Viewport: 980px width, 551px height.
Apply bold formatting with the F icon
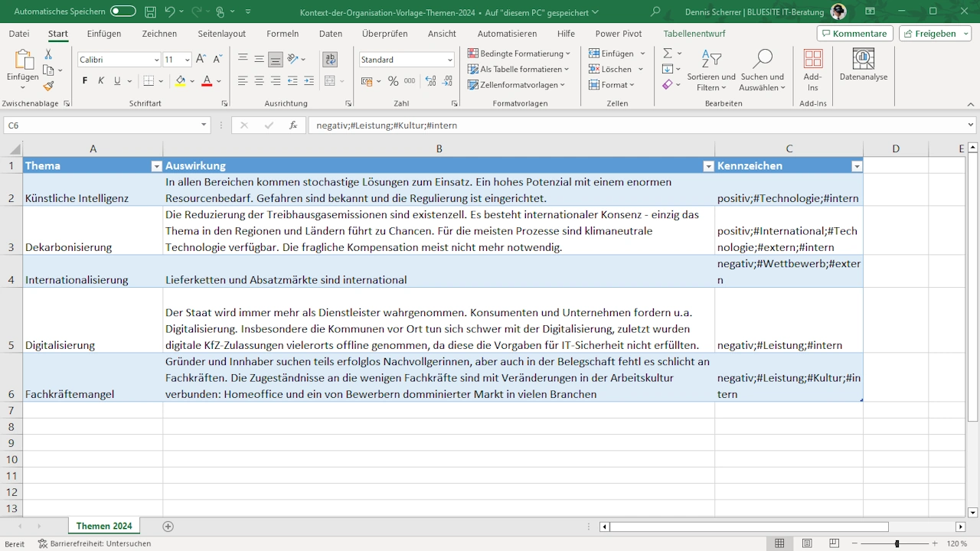84,80
